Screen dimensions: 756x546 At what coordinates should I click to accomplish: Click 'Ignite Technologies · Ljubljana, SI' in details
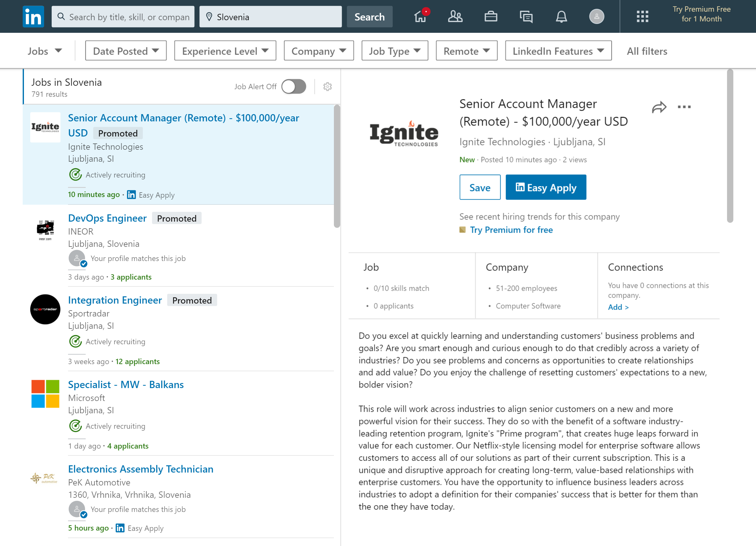[532, 142]
